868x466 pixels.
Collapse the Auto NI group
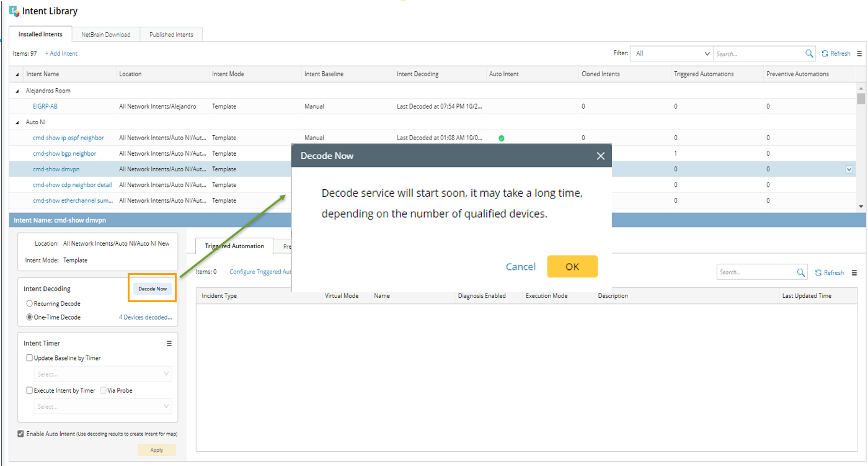click(x=17, y=122)
